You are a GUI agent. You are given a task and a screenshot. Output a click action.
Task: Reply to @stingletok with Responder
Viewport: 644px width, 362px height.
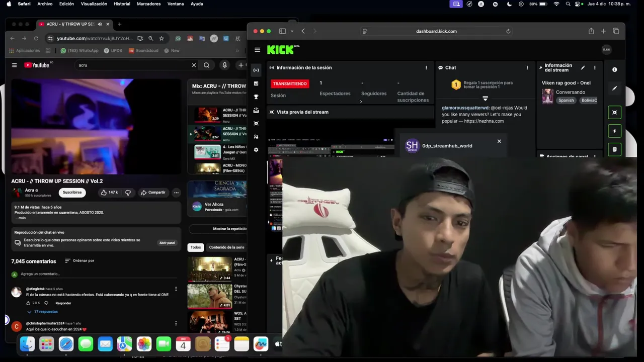click(63, 303)
